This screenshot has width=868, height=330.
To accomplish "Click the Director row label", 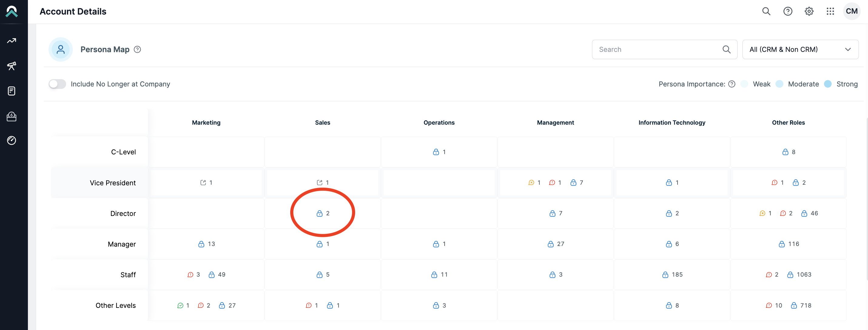I will (x=123, y=214).
